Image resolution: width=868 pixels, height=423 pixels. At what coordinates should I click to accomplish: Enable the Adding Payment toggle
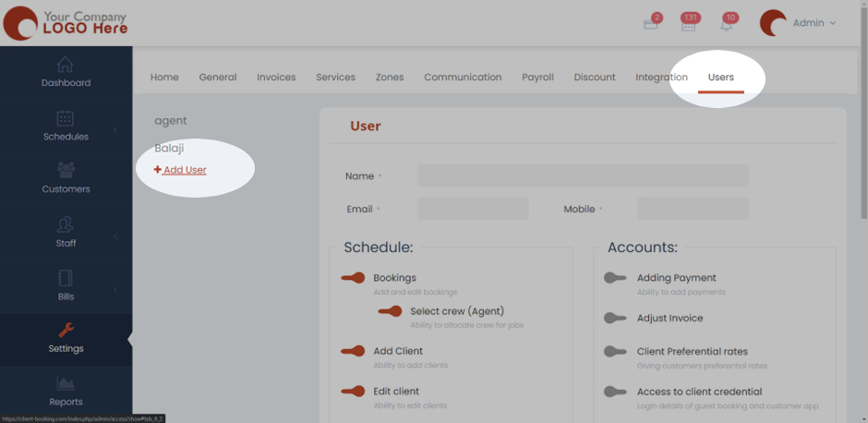[615, 278]
